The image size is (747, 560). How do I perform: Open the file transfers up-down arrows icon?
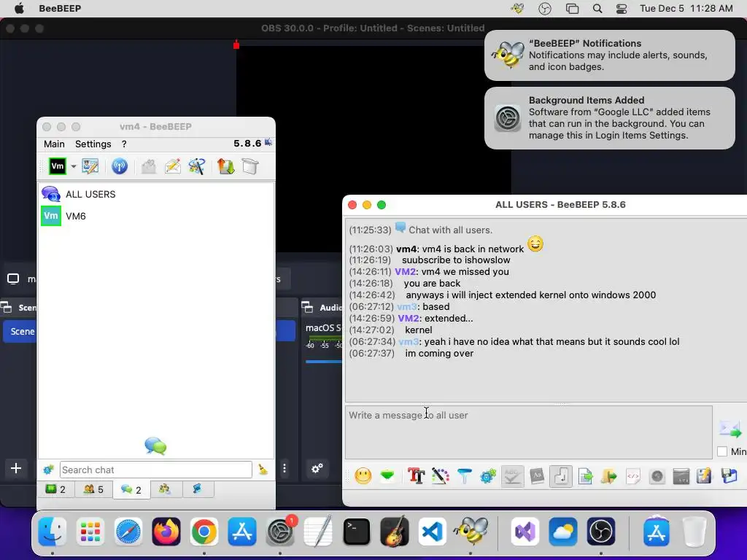pyautogui.click(x=226, y=166)
